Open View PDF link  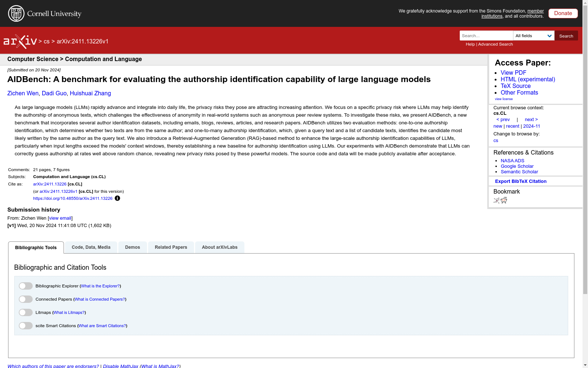(x=513, y=73)
